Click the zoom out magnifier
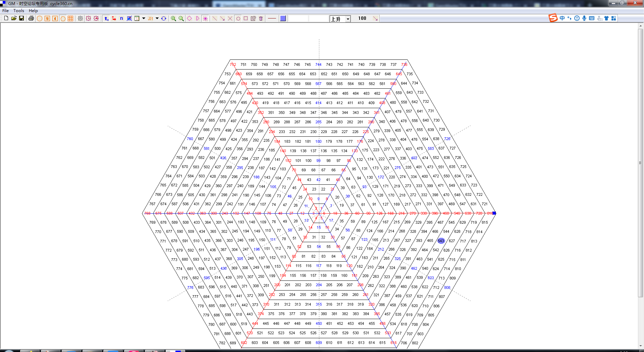644x352 pixels. pos(181,18)
